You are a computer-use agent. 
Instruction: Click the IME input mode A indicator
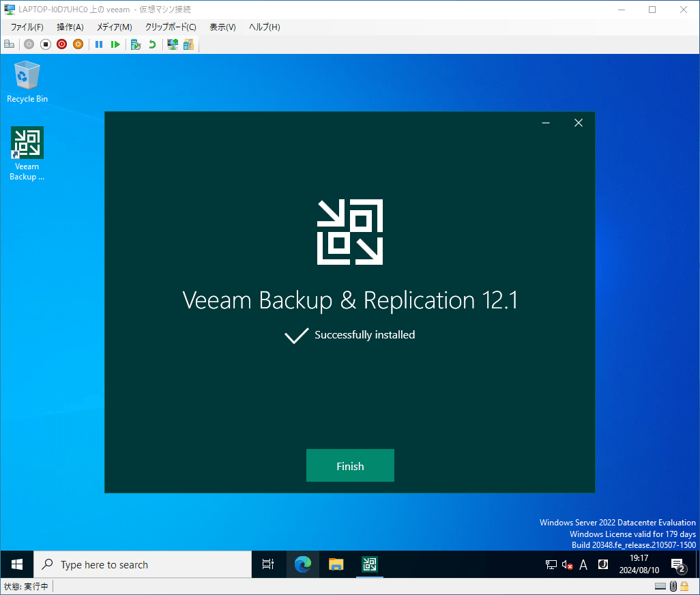(583, 565)
